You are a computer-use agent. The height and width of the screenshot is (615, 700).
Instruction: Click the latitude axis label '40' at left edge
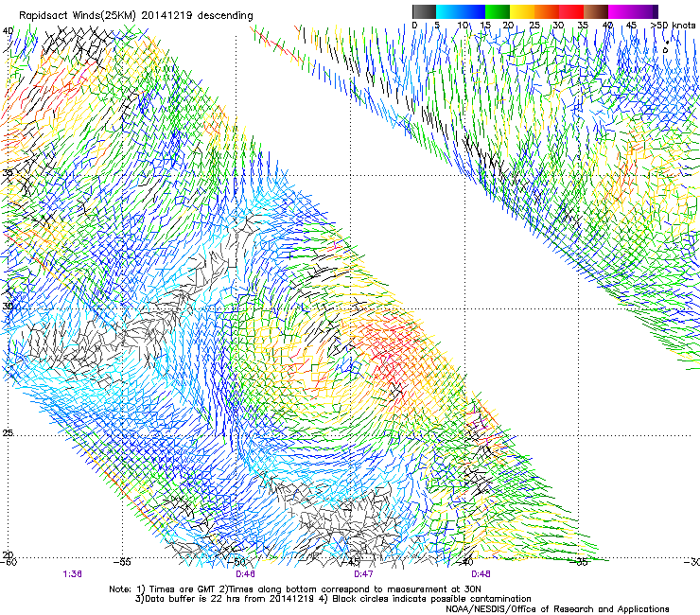[8, 31]
